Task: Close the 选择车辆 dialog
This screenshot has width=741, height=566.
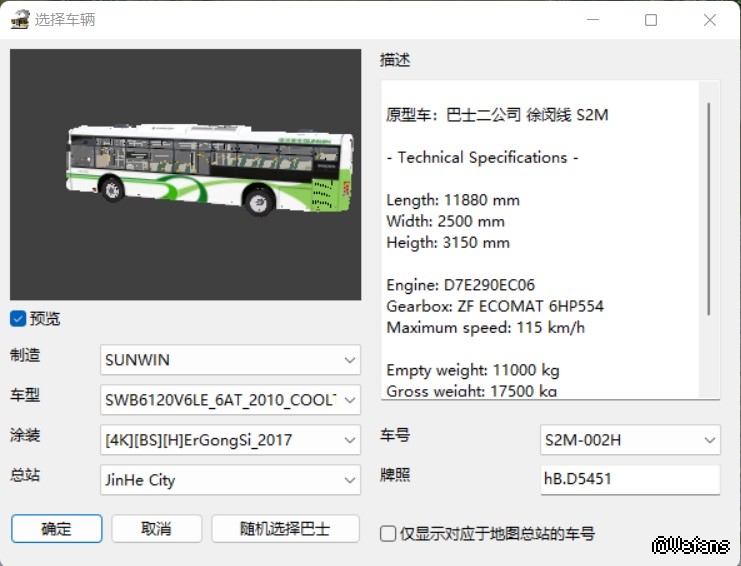Action: click(x=710, y=20)
